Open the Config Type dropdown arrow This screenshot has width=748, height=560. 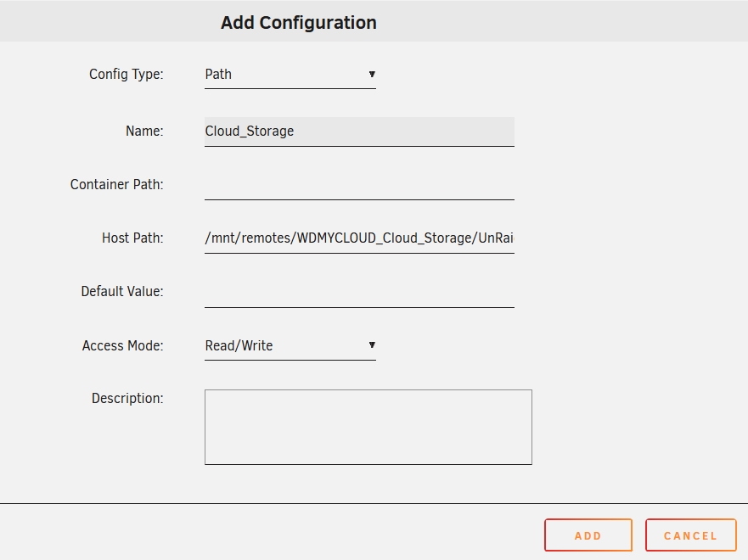372,75
